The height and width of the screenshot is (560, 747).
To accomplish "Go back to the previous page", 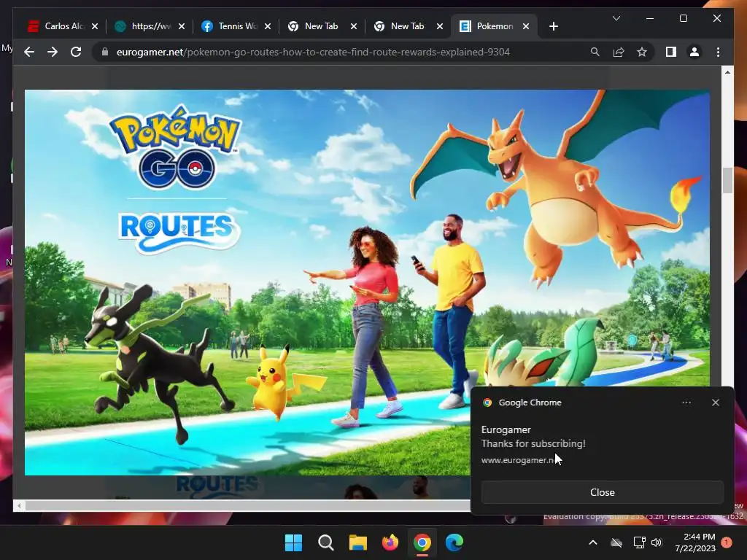I will pyautogui.click(x=29, y=52).
